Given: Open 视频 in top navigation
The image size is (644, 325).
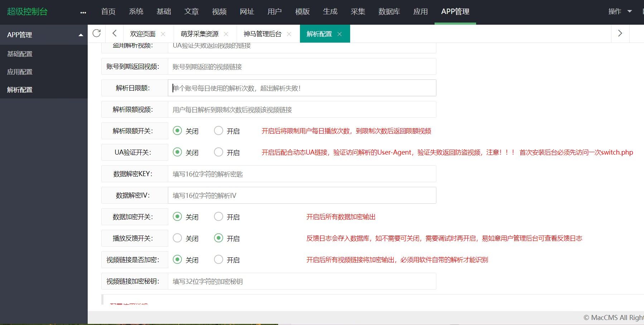Looking at the screenshot, I should pos(219,11).
